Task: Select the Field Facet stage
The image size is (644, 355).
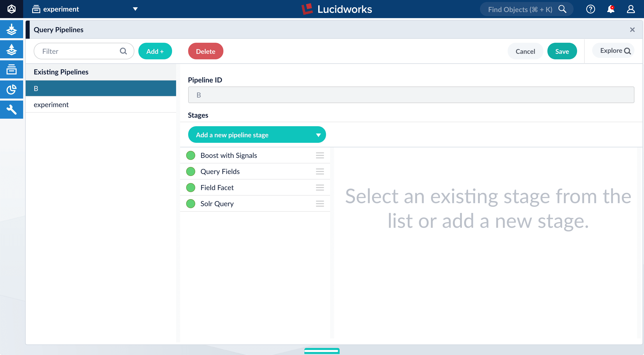Action: point(255,188)
